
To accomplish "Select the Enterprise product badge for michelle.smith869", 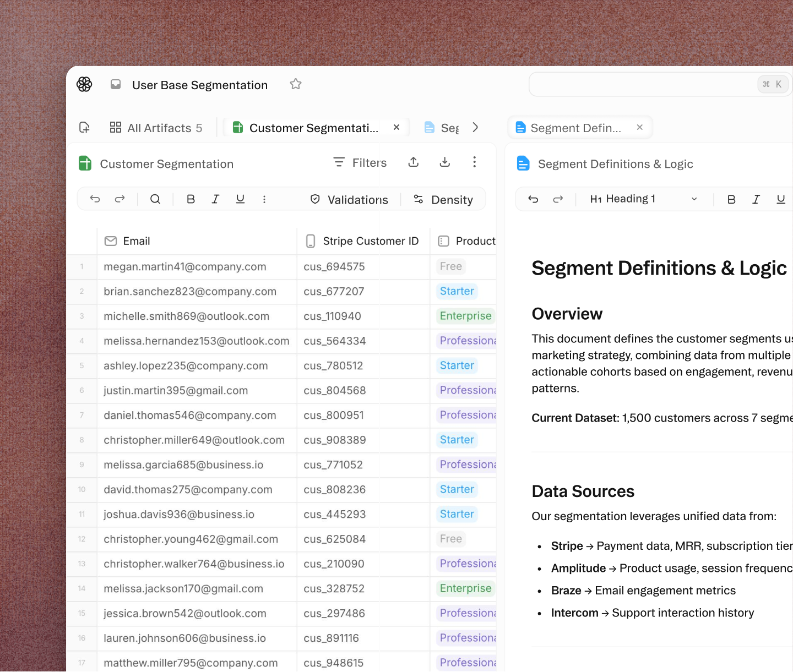I will pyautogui.click(x=465, y=316).
